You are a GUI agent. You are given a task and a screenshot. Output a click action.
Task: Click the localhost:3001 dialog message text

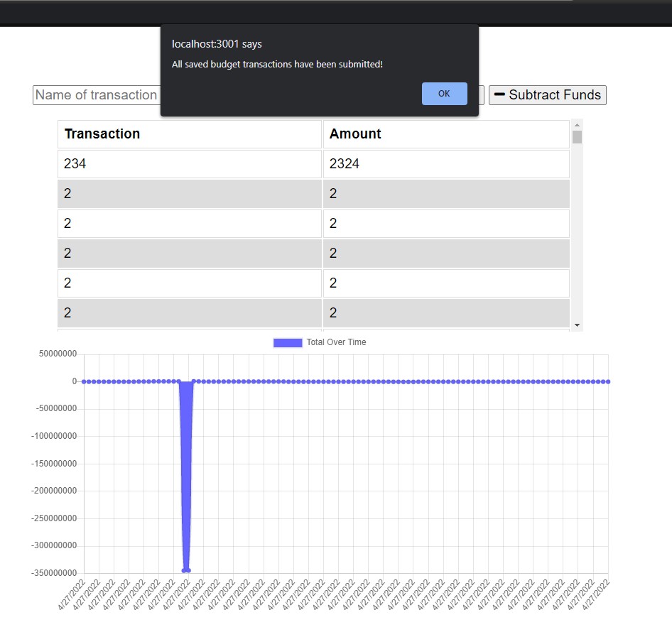coord(276,64)
